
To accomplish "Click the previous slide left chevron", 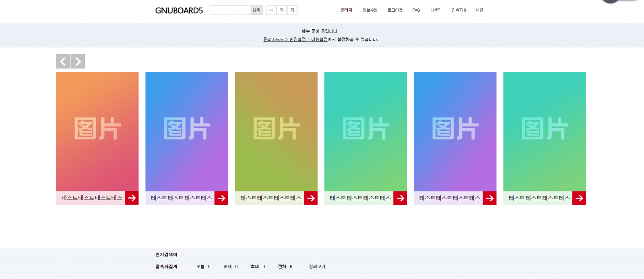I will click(63, 62).
